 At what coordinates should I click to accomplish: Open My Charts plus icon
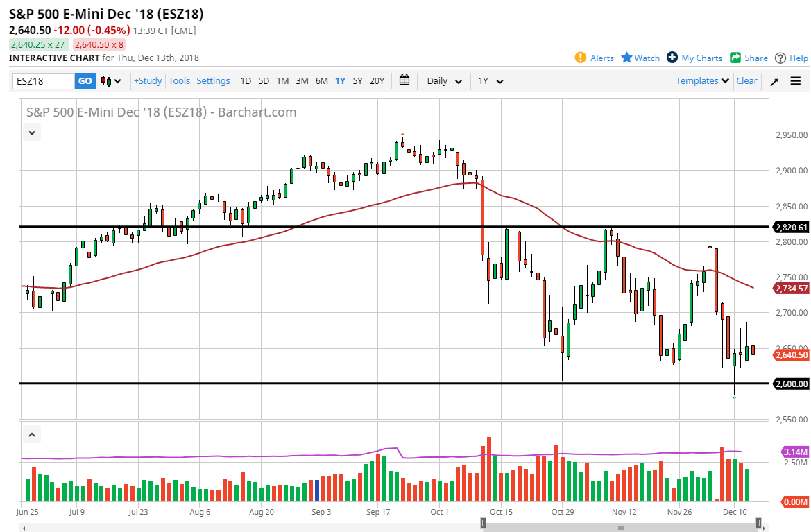pyautogui.click(x=672, y=58)
